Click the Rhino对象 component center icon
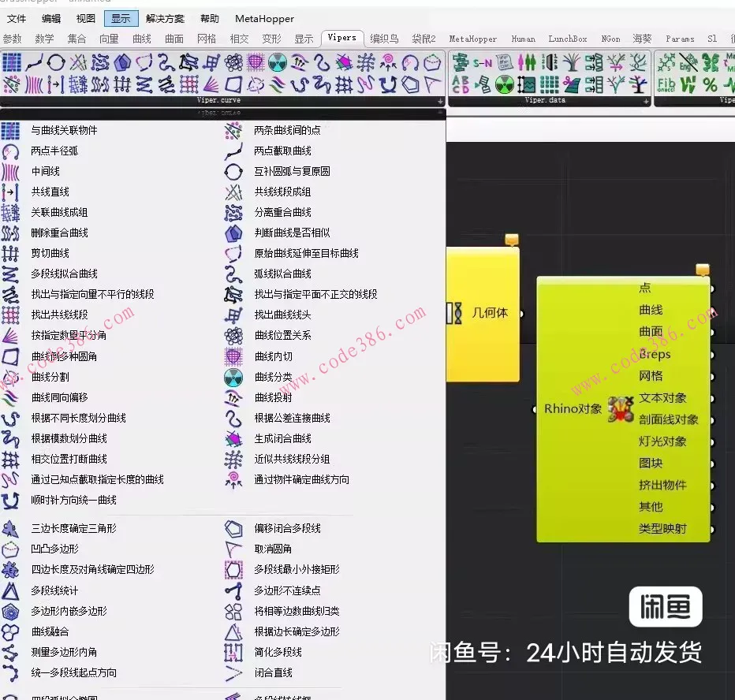Image resolution: width=735 pixels, height=700 pixels. pyautogui.click(x=621, y=409)
